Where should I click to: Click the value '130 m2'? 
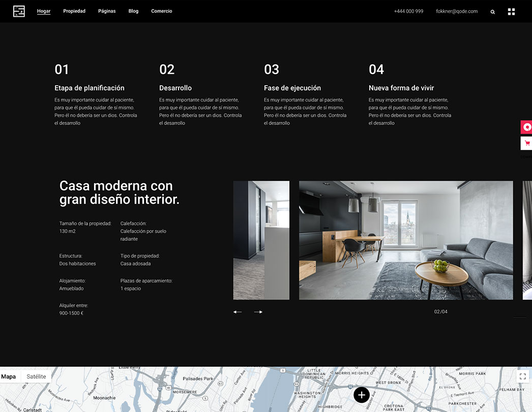pos(68,231)
